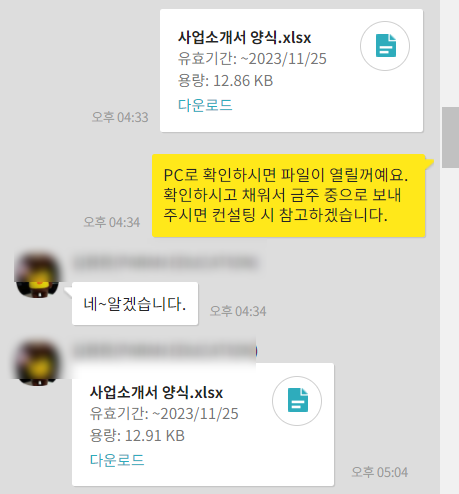459x494 pixels.
Task: Click the 오후 04:34 timestamp beside yellow message
Action: coord(112,222)
